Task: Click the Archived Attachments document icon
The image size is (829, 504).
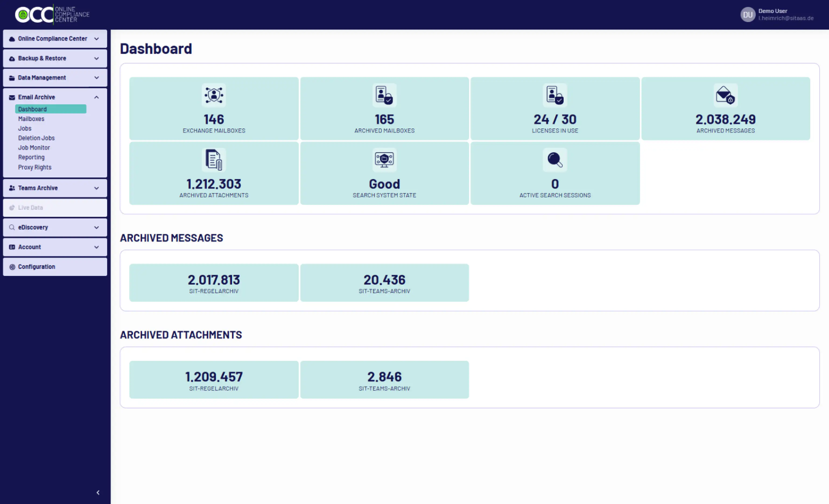Action: click(214, 160)
